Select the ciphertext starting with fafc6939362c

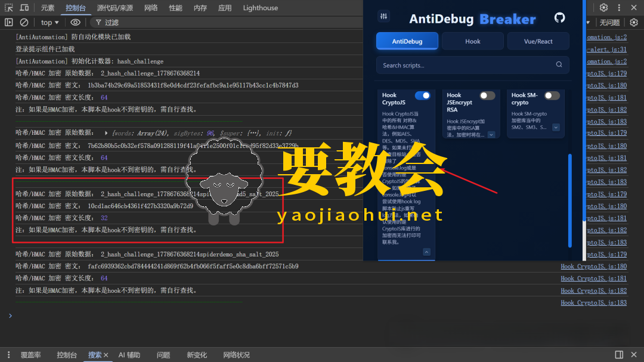(x=193, y=266)
